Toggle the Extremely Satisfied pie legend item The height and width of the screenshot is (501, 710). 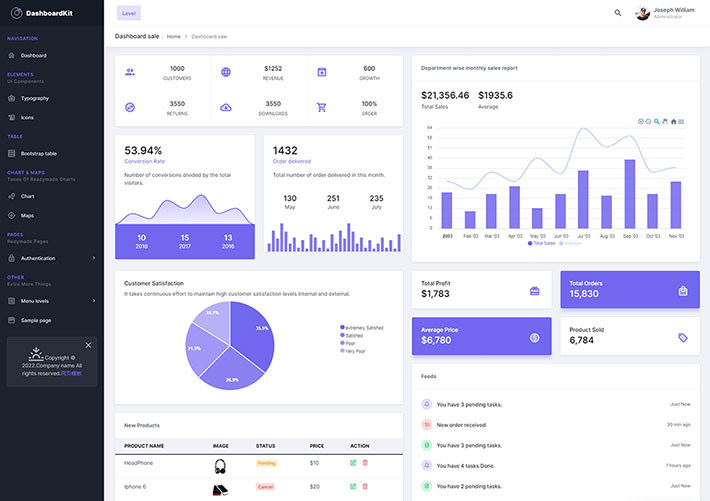point(361,327)
